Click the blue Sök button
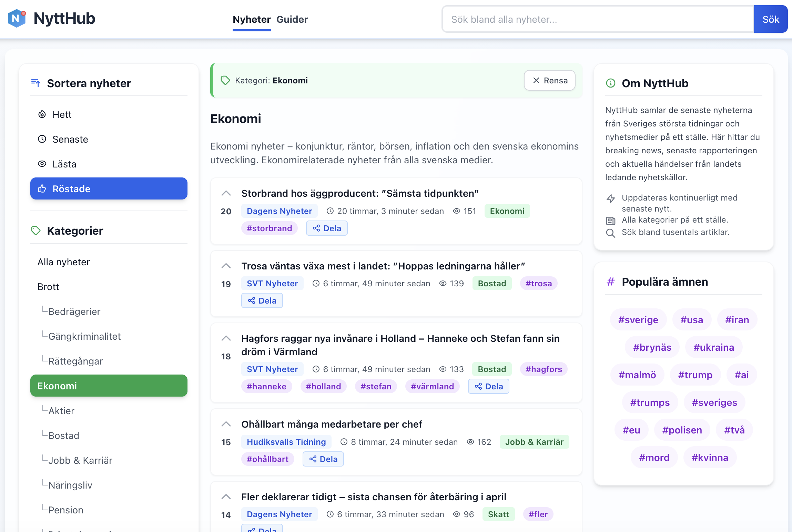The height and width of the screenshot is (532, 792). [771, 19]
